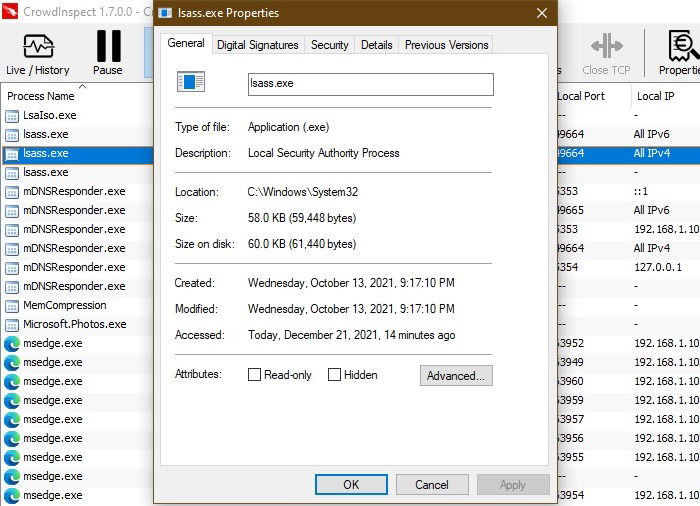Click the lsass.exe file name field
The width and height of the screenshot is (700, 506).
pos(371,84)
